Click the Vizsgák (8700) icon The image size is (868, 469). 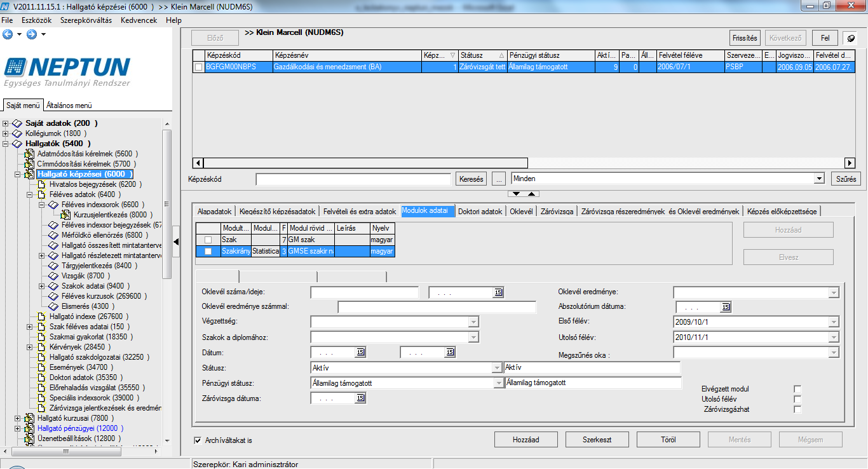pyautogui.click(x=54, y=276)
